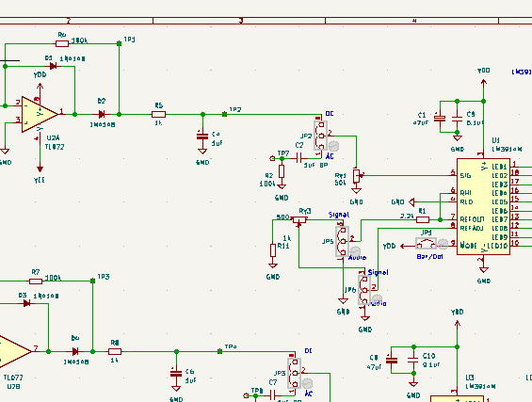Select resistor R4 100k symbol
Image resolution: width=532 pixels, height=402 pixels.
[62, 43]
